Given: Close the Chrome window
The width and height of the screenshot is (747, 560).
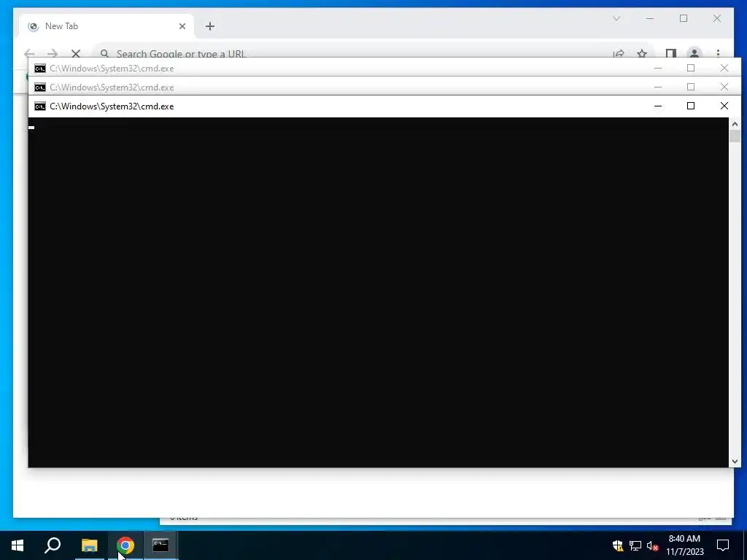Looking at the screenshot, I should (717, 18).
